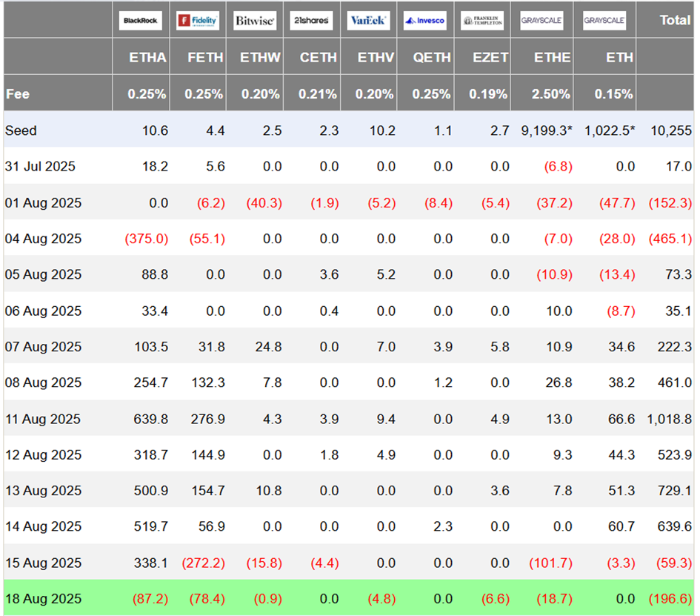The width and height of the screenshot is (700, 616).
Task: Select the Bitwise logo
Action: coord(255,21)
